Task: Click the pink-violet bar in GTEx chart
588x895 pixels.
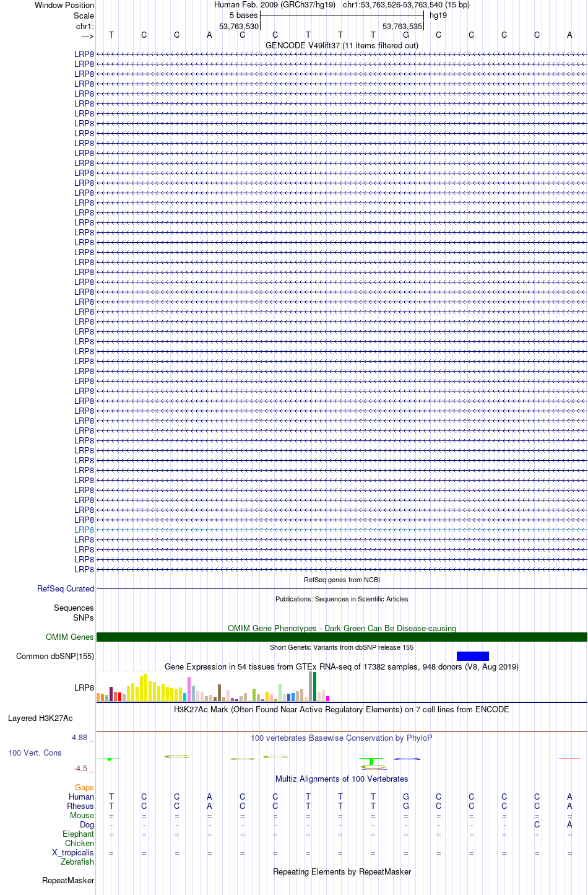Action: [x=189, y=689]
